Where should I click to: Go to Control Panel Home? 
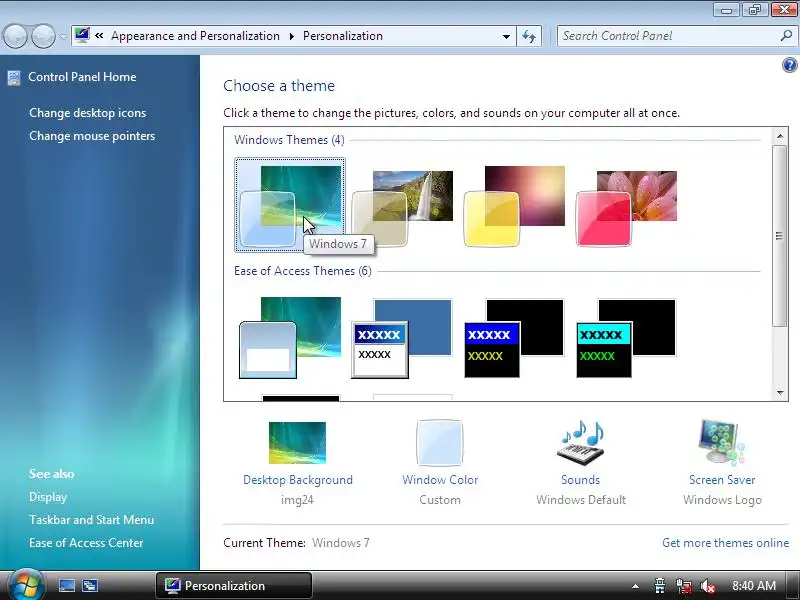[82, 77]
